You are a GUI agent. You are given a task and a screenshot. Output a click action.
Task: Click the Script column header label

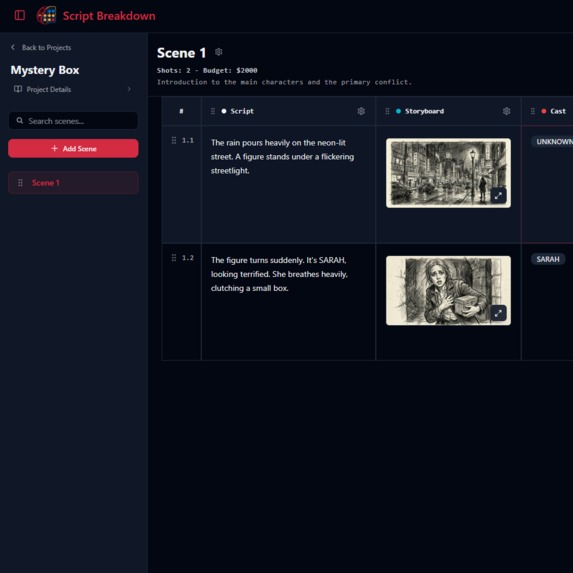tap(242, 111)
